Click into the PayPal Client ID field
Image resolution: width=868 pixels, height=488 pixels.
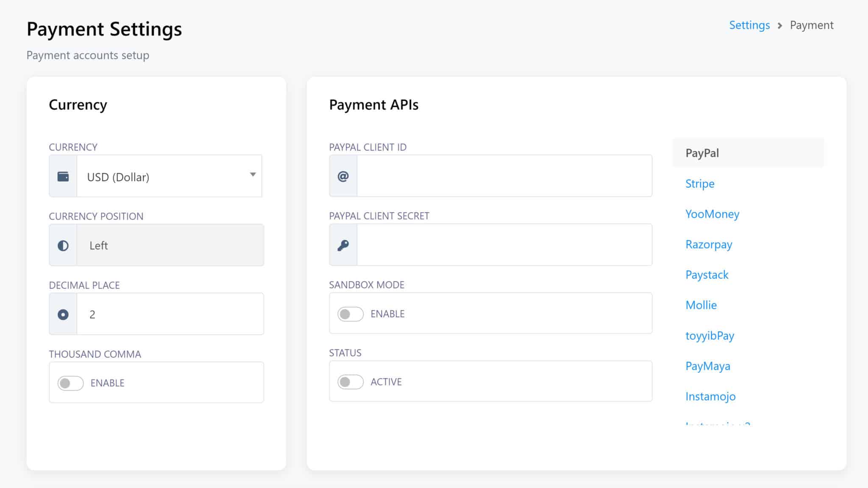pyautogui.click(x=504, y=176)
